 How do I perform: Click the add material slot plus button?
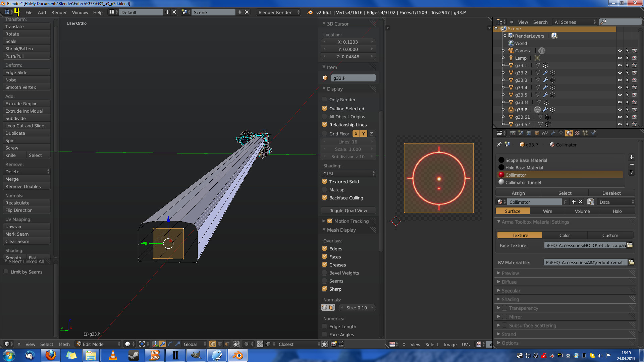[632, 157]
